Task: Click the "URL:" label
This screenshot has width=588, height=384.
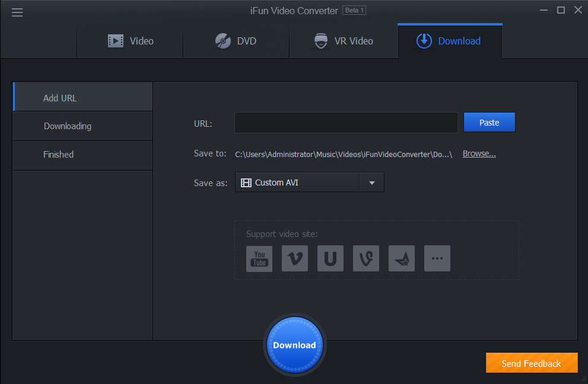Action: point(203,124)
